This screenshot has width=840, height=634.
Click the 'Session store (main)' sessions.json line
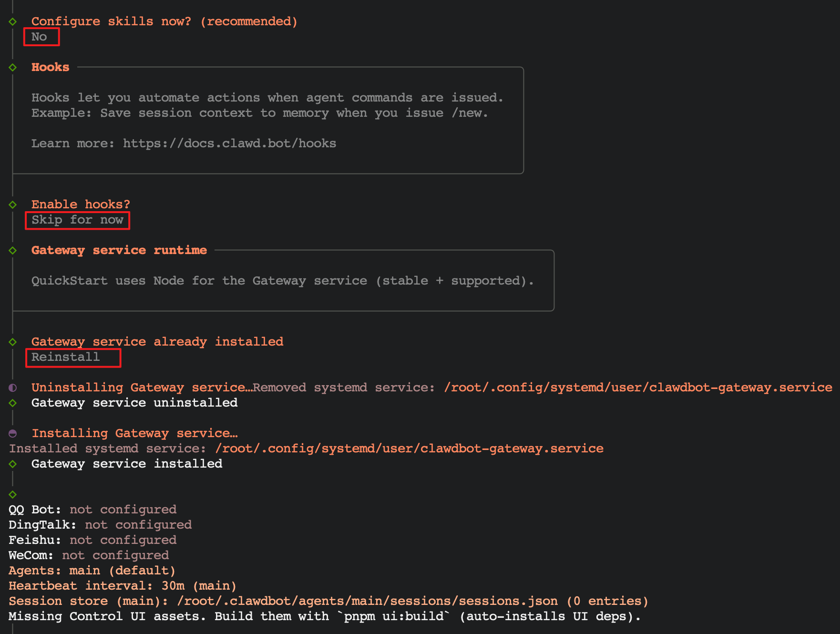click(328, 601)
